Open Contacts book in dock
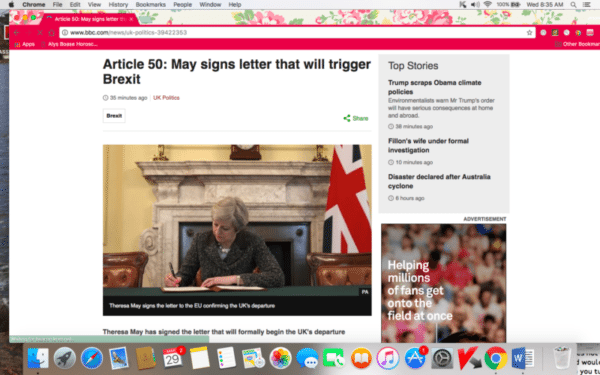 [146, 358]
